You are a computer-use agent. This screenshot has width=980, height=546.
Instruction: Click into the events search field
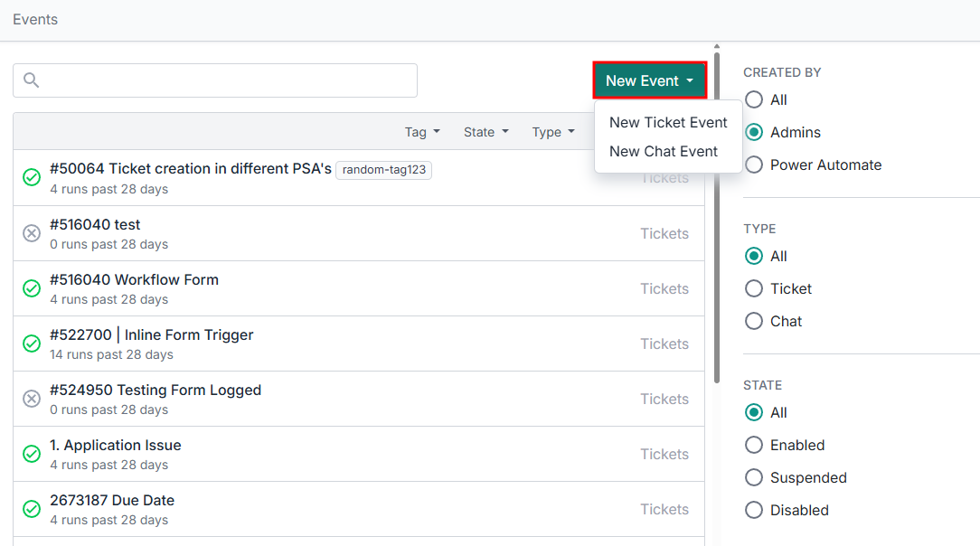226,80
